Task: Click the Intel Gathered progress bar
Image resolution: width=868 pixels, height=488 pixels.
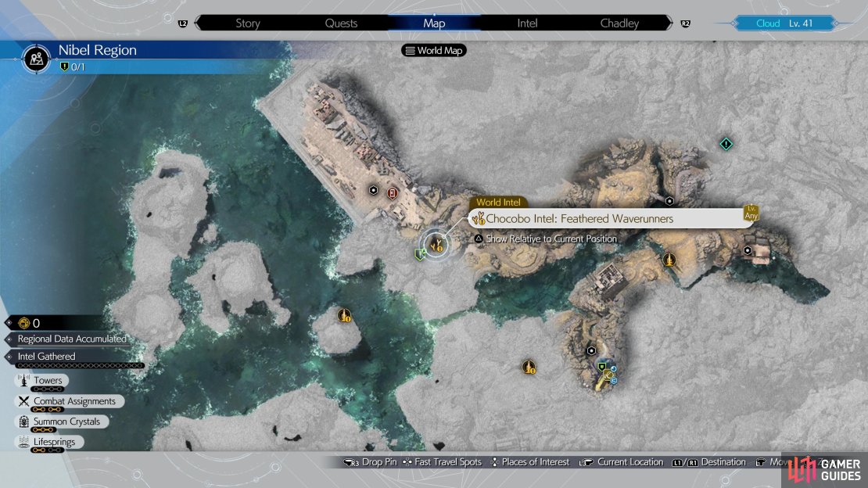Action: point(81,365)
